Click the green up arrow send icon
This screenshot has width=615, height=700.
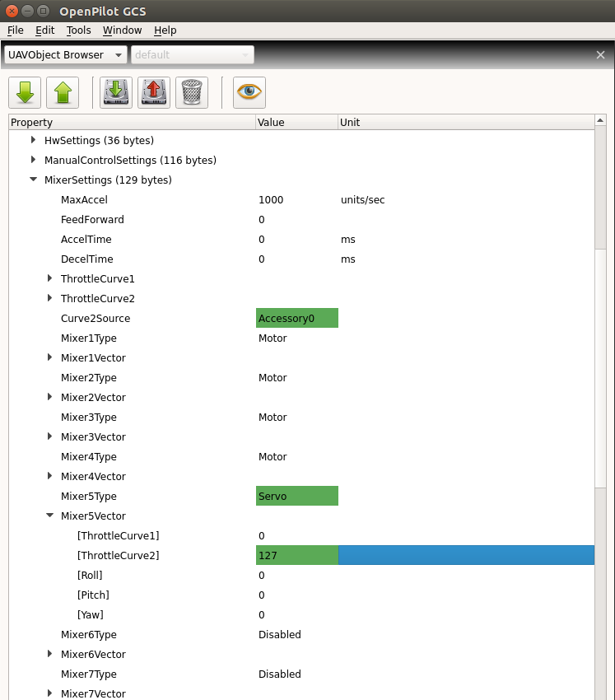click(63, 92)
